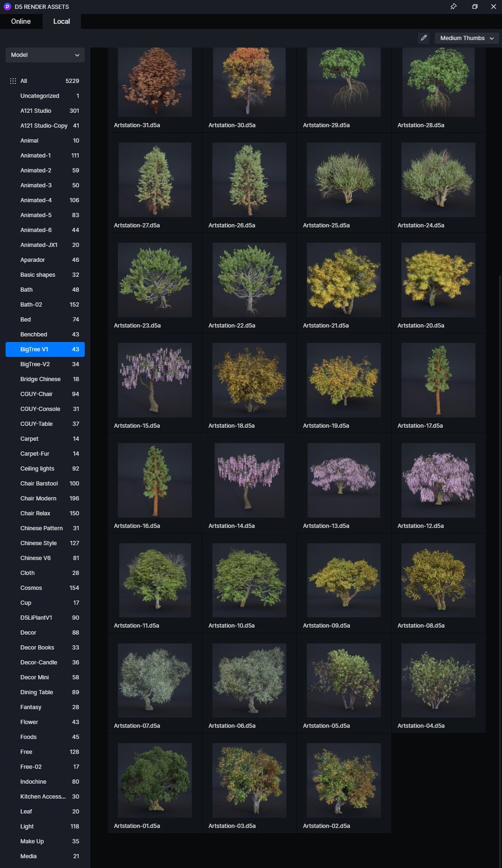Select the Animated-JX1 category
Viewport: 502px width, 868px height.
pyautogui.click(x=45, y=245)
